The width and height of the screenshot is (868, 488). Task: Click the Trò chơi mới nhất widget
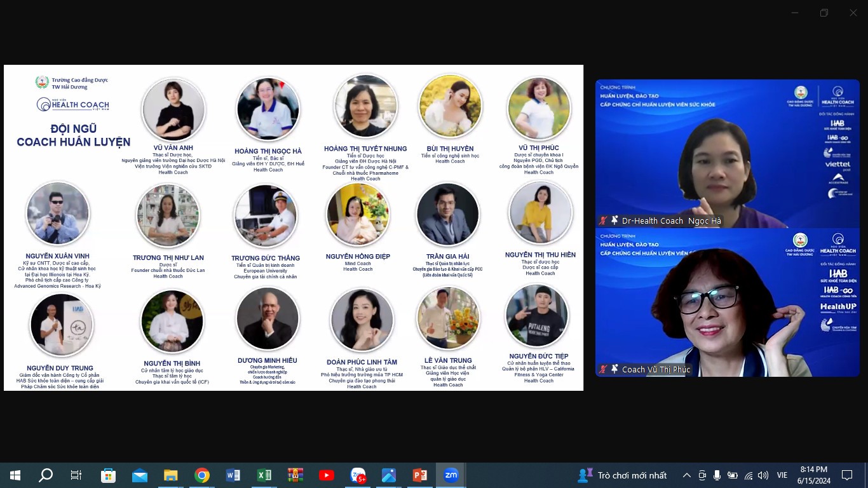(x=623, y=475)
